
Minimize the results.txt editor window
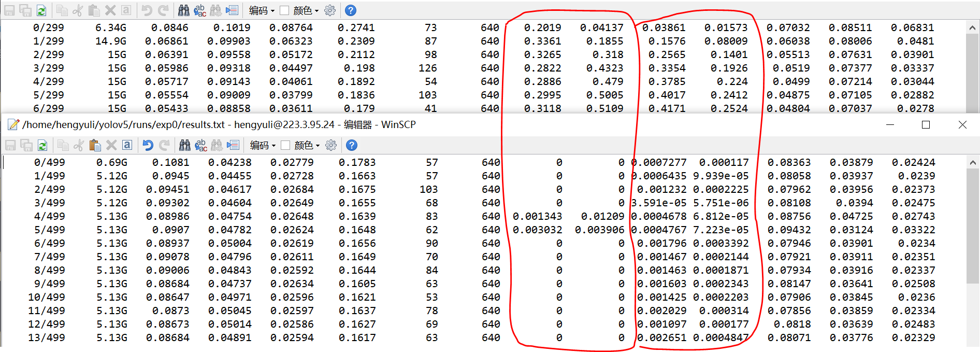[x=890, y=124]
